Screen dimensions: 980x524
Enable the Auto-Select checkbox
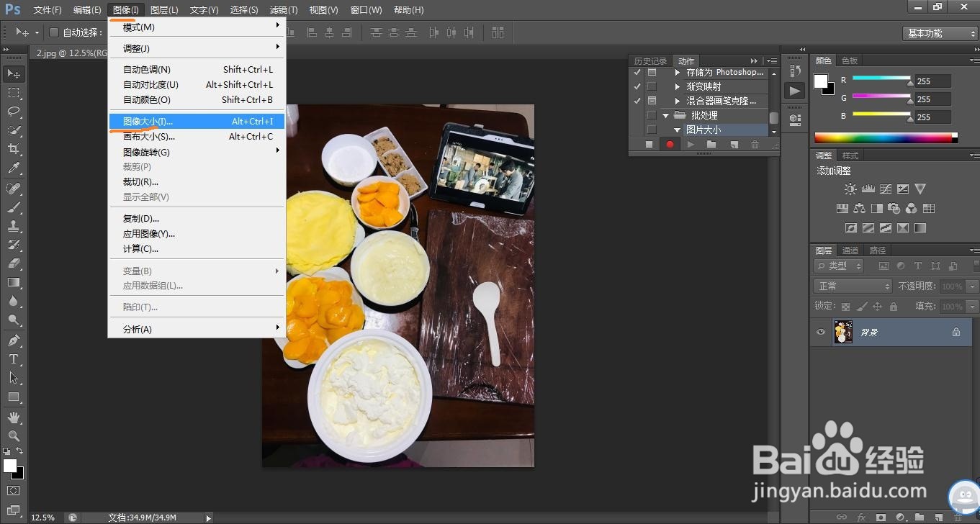pos(54,32)
